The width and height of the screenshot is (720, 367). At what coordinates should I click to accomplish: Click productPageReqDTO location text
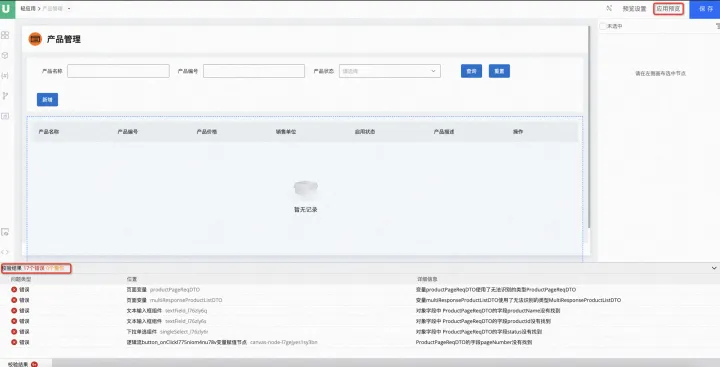(x=175, y=290)
